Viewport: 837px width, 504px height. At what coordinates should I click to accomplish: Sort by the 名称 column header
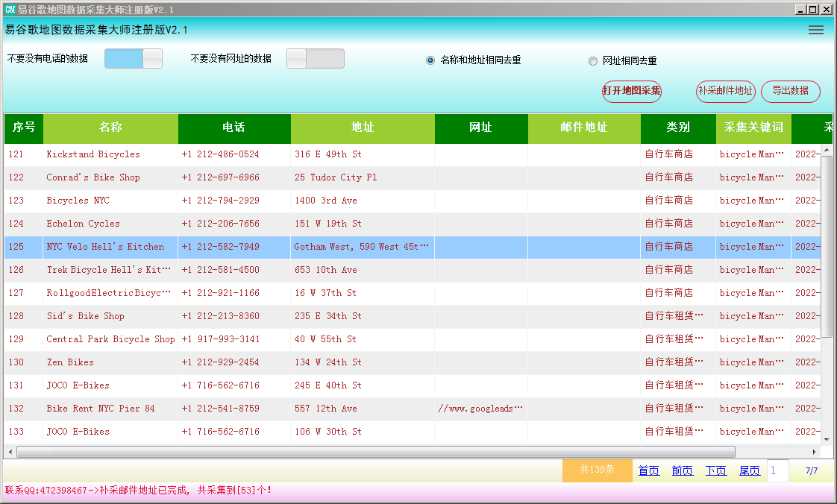point(110,127)
